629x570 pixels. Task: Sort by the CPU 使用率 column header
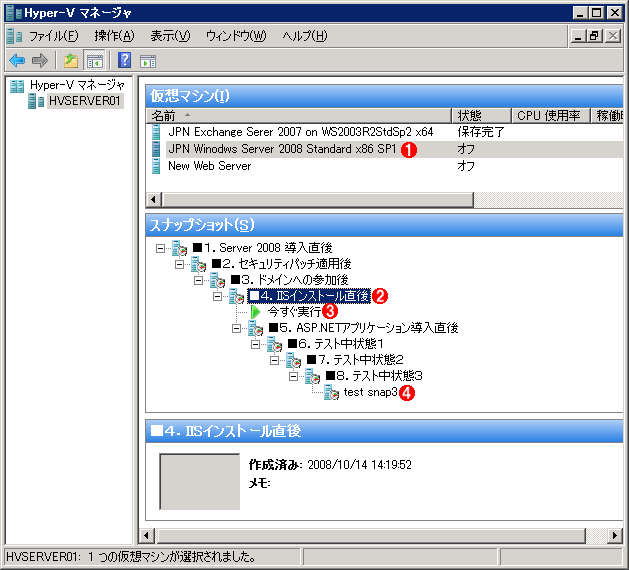point(551,116)
